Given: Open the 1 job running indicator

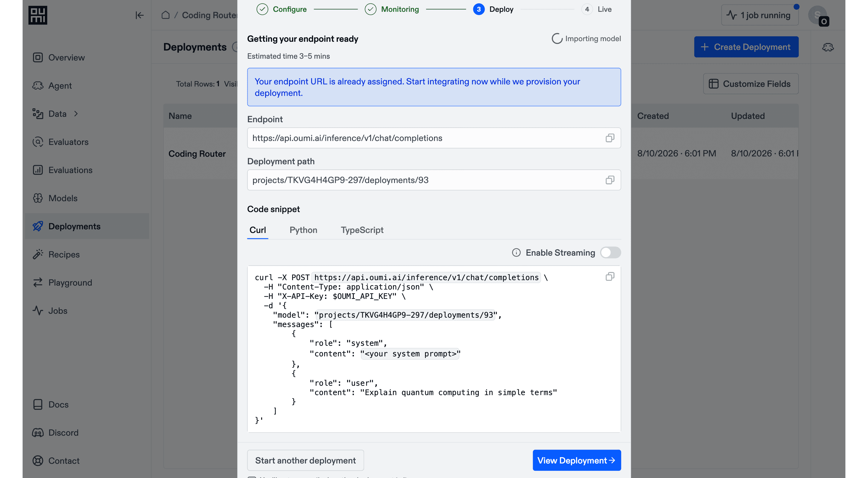Looking at the screenshot, I should point(760,15).
